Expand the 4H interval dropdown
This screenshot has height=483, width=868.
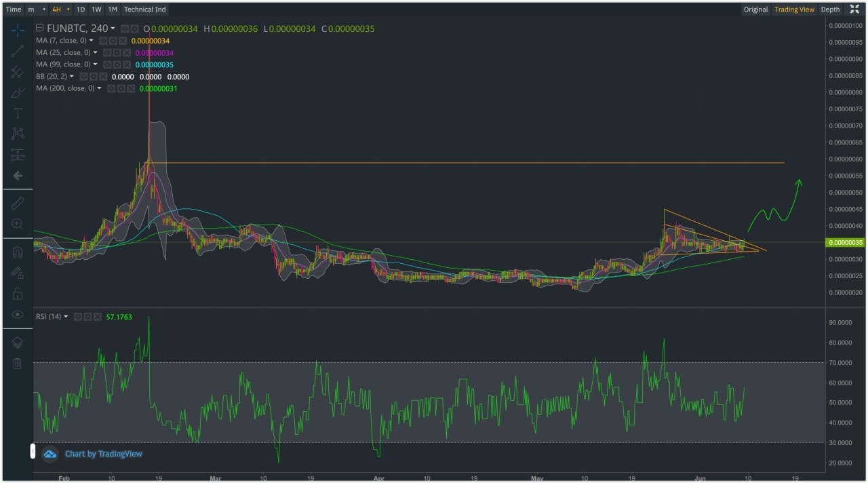(x=68, y=9)
